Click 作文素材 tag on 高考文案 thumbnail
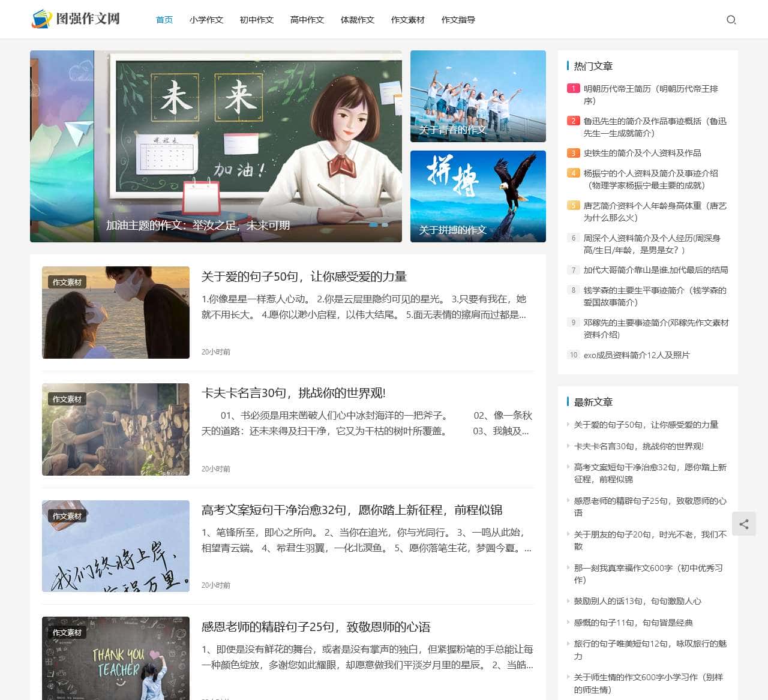The height and width of the screenshot is (700, 768). (x=67, y=516)
